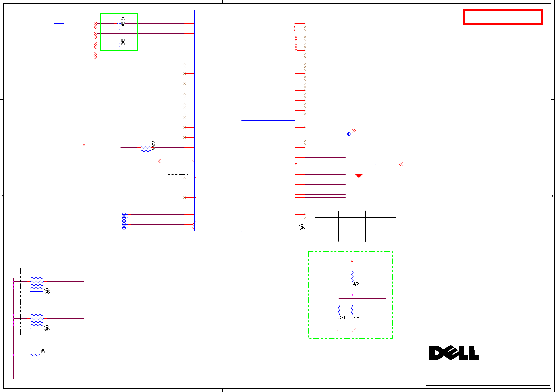The image size is (555, 392).
Task: Select the far-right off-page connector arrow
Action: coord(401,164)
